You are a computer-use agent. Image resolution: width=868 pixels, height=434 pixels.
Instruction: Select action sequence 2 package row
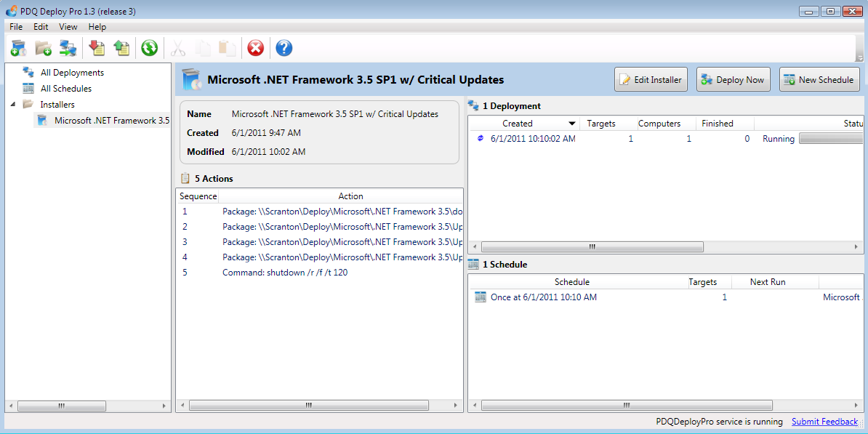point(320,226)
